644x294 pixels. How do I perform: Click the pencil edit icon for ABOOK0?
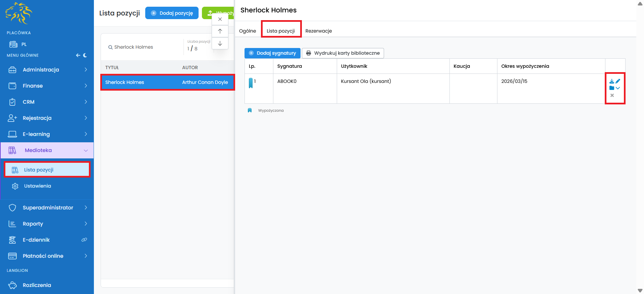[618, 81]
